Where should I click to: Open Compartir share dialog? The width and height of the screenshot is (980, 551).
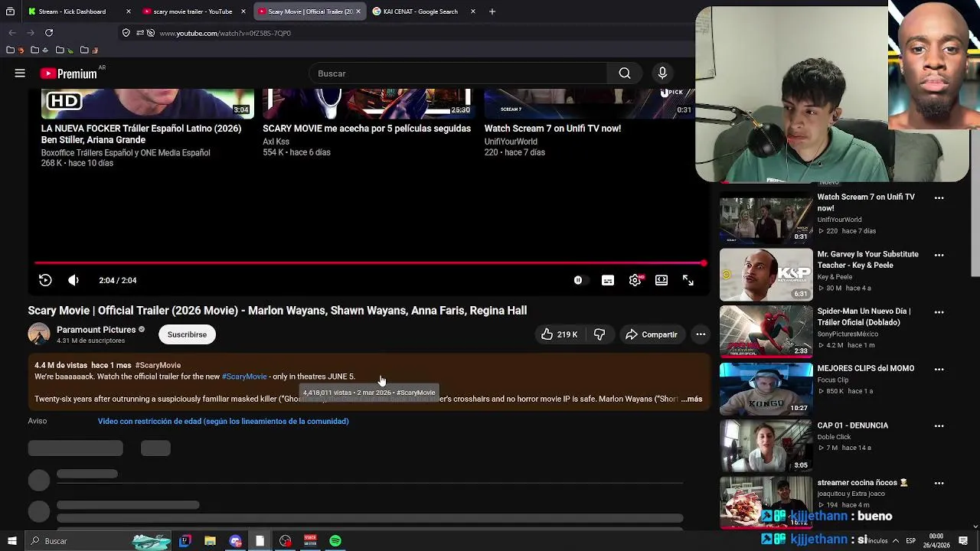point(651,334)
